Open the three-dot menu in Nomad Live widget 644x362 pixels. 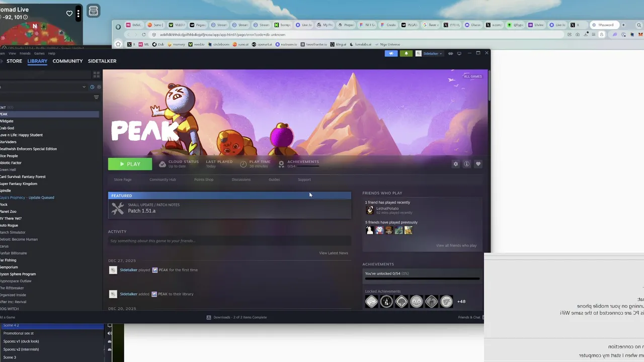(78, 14)
